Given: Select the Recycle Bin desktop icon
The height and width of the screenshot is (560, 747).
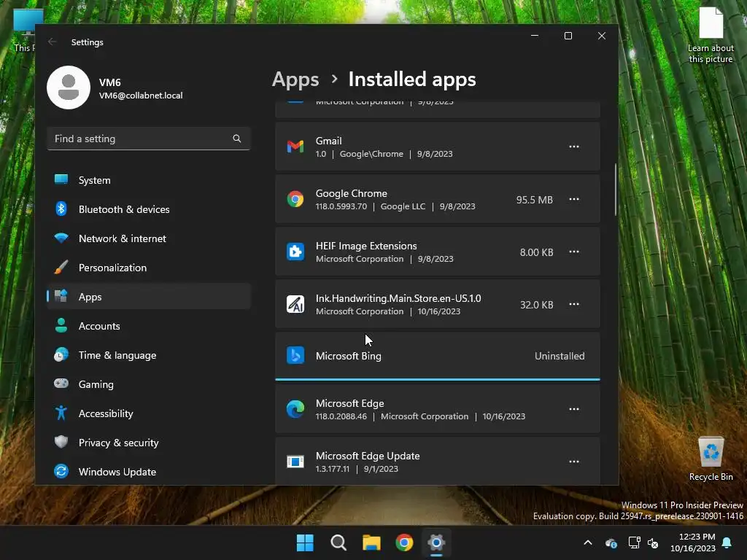Looking at the screenshot, I should click(x=711, y=459).
